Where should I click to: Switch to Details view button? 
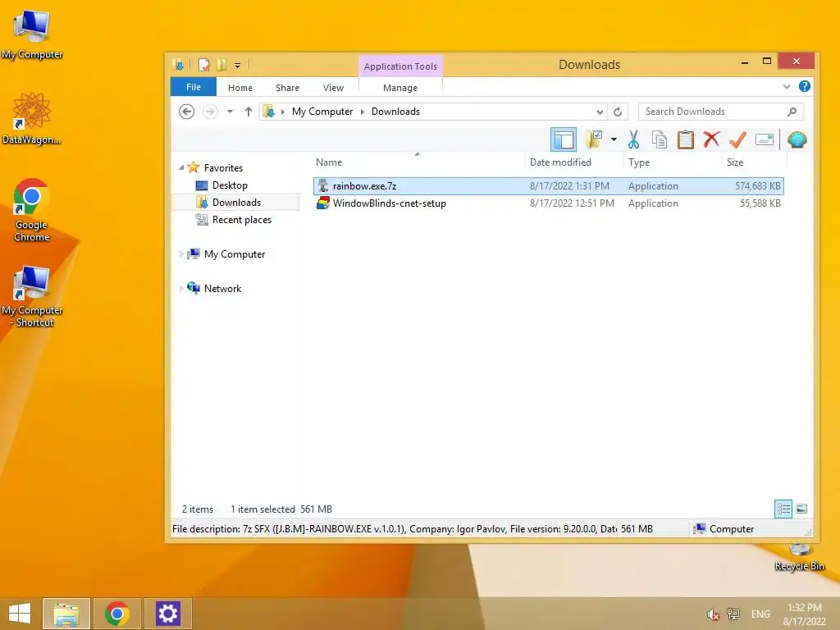point(783,509)
